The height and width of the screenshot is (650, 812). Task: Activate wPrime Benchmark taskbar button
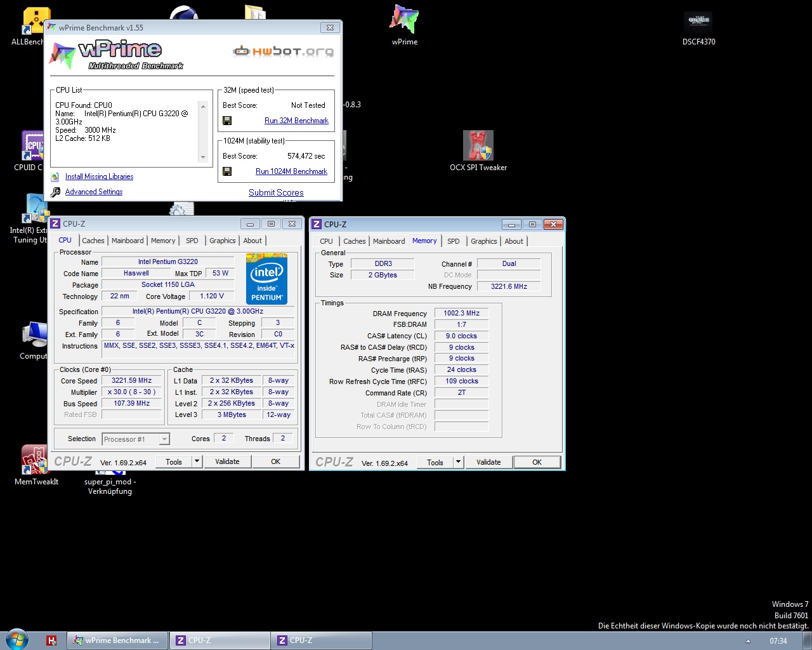click(118, 640)
